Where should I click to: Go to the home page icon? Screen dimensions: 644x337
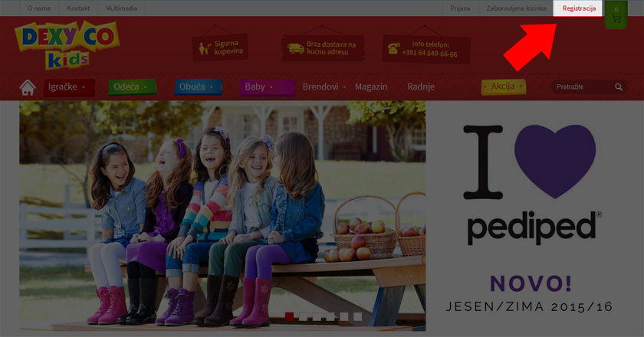tap(28, 87)
